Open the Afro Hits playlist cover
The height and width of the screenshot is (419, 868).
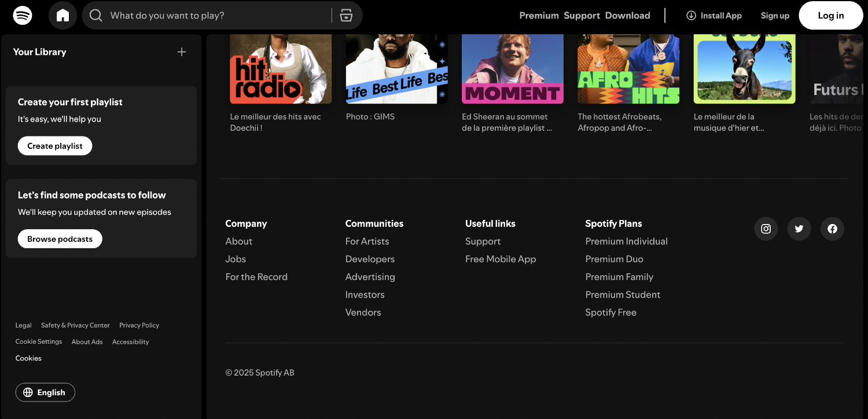pos(628,69)
